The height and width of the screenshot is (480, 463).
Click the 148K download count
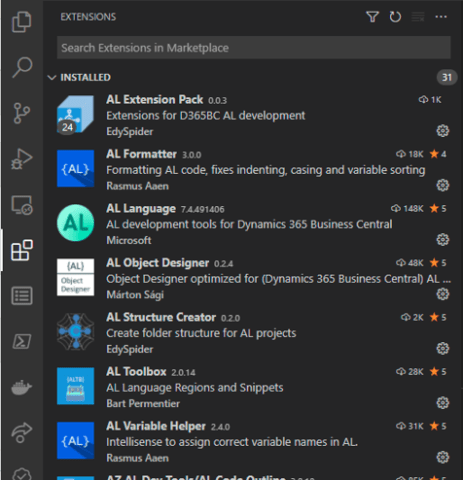coord(407,208)
